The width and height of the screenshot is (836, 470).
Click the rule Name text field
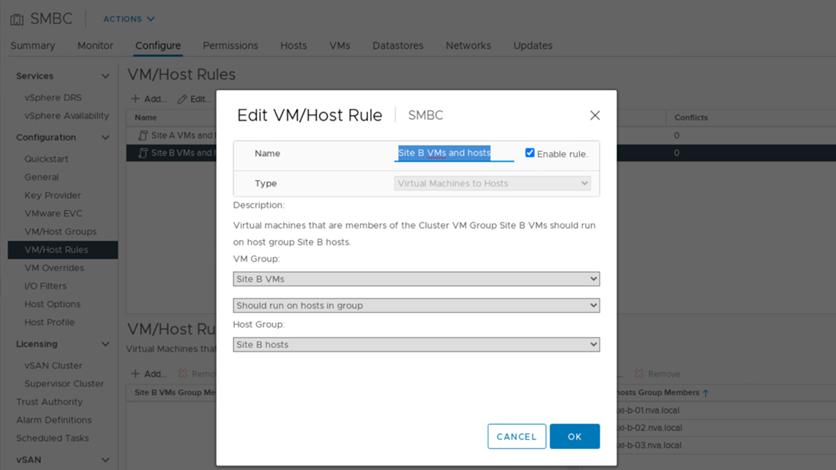(454, 153)
